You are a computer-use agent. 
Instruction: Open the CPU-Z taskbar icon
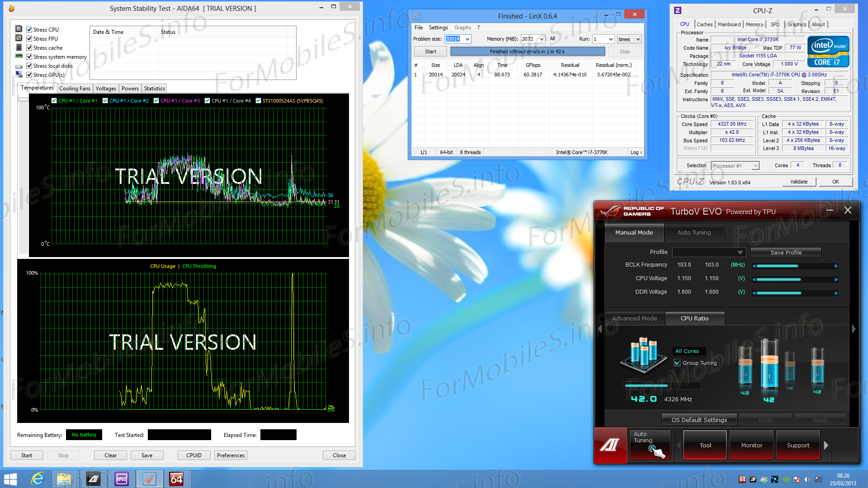pyautogui.click(x=122, y=479)
